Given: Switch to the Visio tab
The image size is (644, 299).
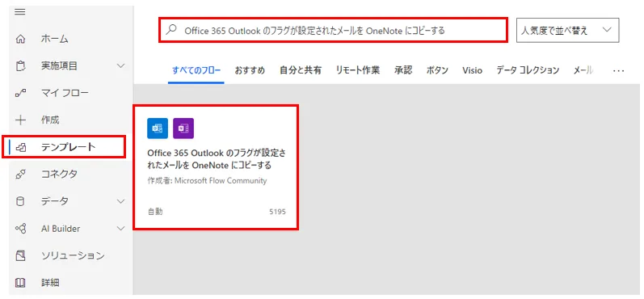Looking at the screenshot, I should click(472, 70).
